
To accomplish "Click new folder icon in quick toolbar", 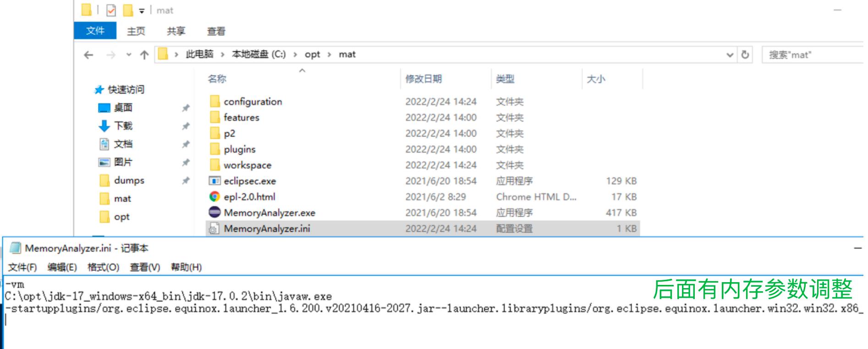I will (128, 10).
